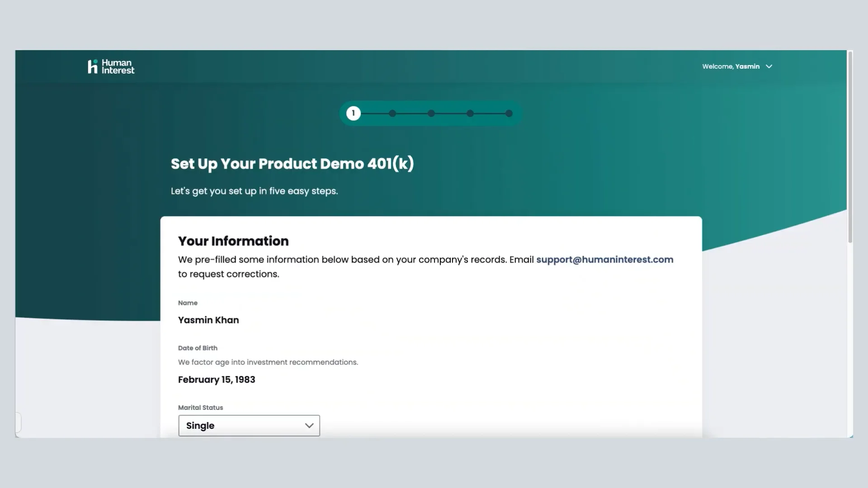Click the Date of Birth label
868x488 pixels.
198,348
